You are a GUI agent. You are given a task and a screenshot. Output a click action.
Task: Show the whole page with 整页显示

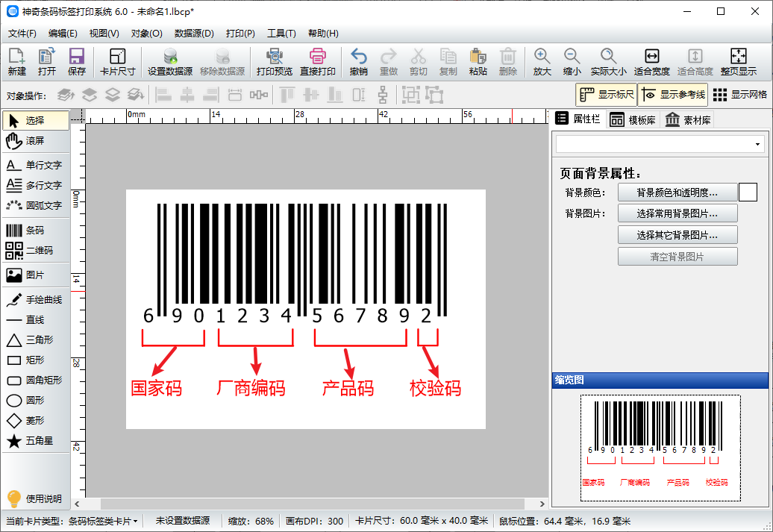[739, 62]
